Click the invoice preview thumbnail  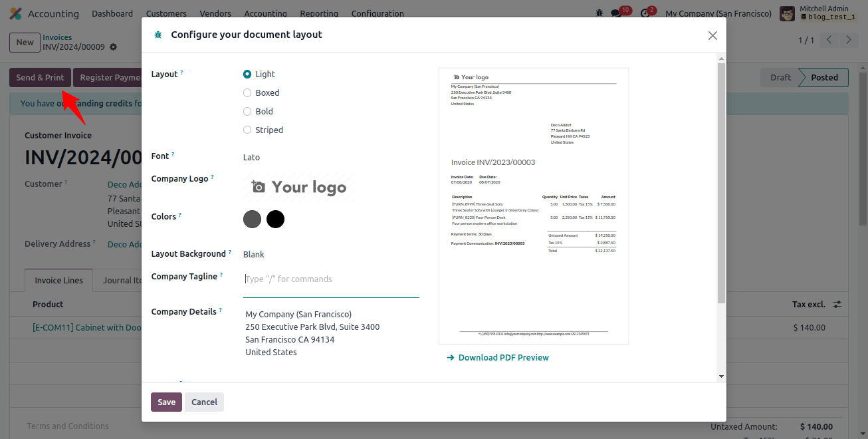coord(534,206)
